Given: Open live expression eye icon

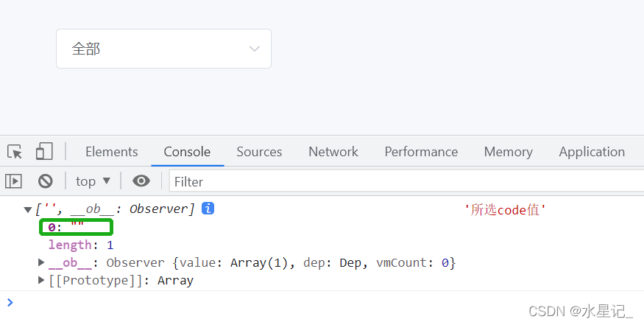Looking at the screenshot, I should pyautogui.click(x=141, y=181).
